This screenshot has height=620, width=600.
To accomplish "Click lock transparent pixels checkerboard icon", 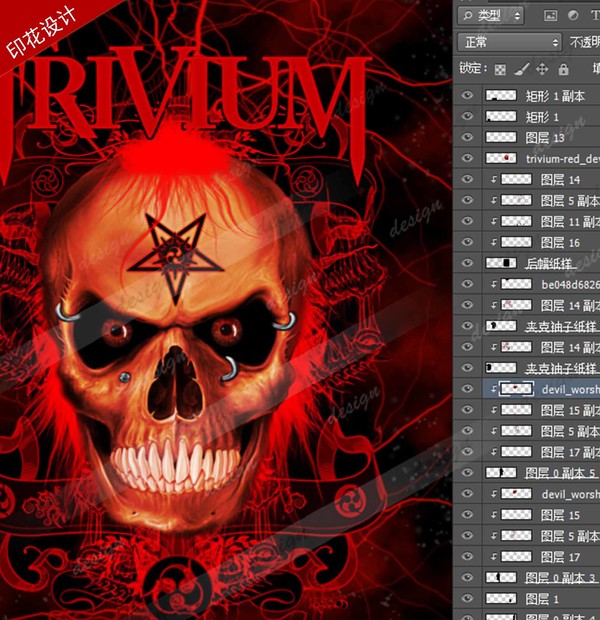I will pyautogui.click(x=500, y=70).
